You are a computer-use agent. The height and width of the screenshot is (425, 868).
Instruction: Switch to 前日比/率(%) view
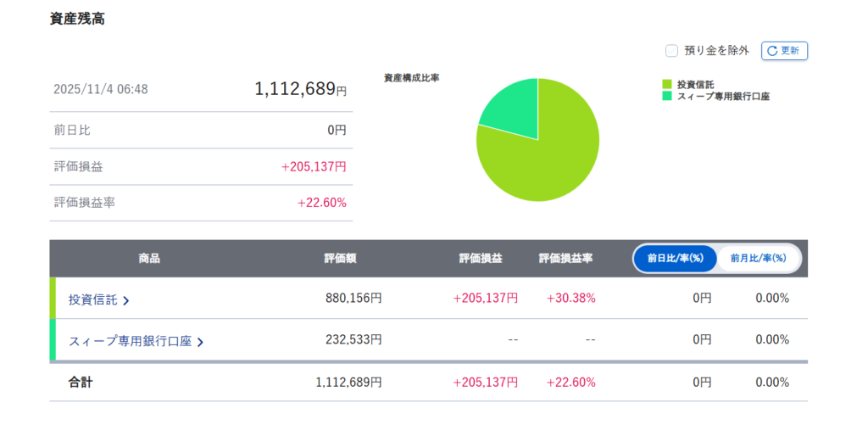[x=675, y=258]
